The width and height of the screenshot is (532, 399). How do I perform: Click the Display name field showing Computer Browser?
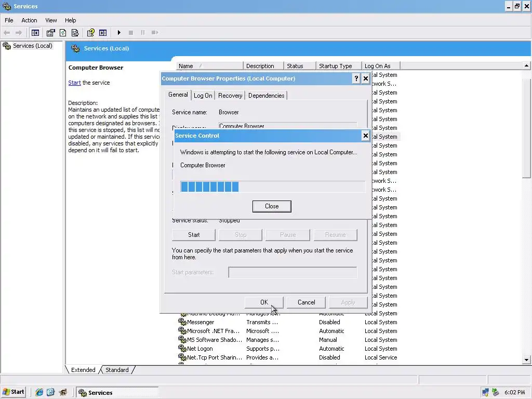pyautogui.click(x=288, y=126)
